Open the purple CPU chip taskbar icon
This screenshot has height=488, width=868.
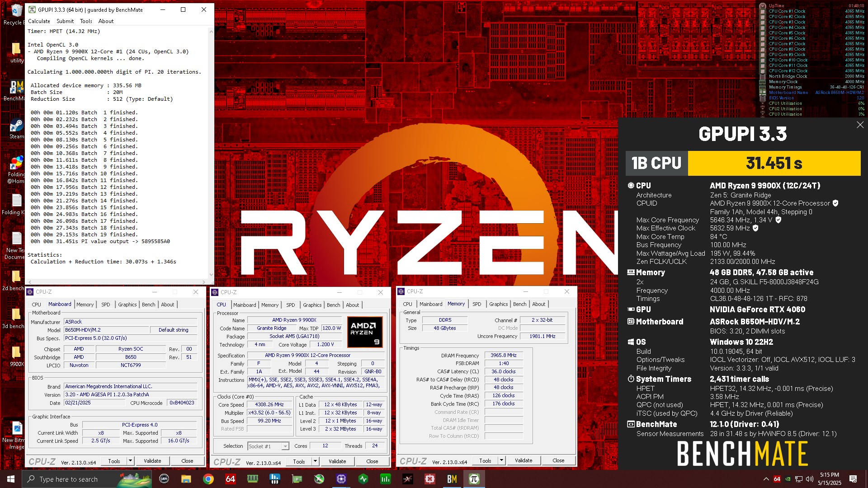(x=341, y=479)
